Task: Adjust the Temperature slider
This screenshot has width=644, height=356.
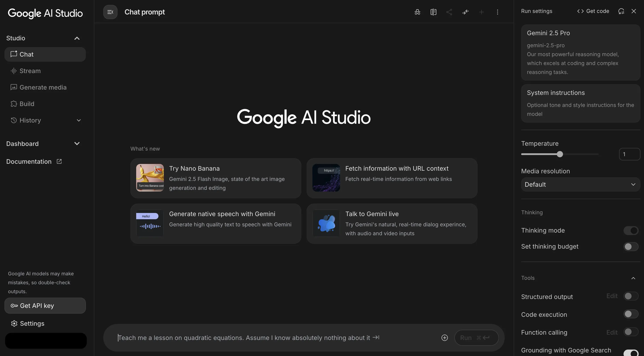Action: [x=560, y=154]
